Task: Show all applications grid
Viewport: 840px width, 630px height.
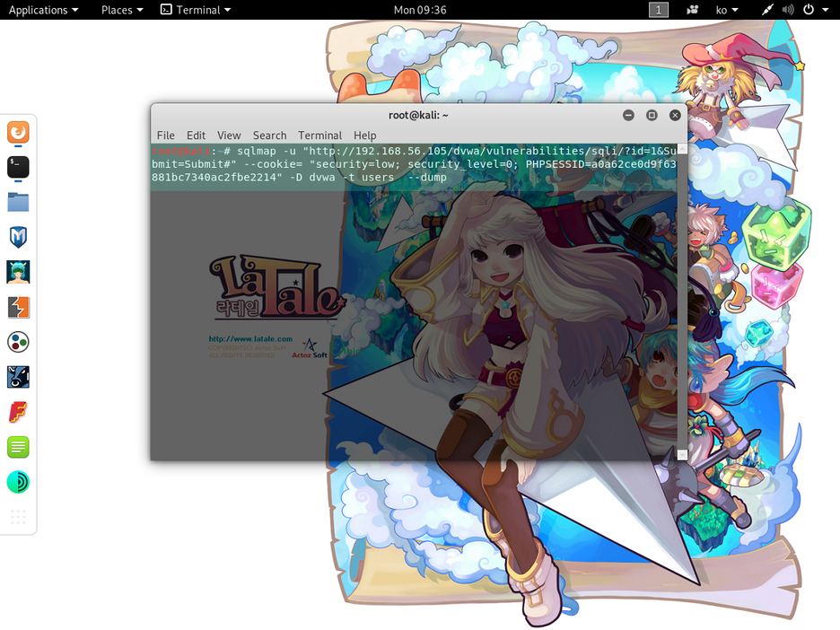Action: coord(18,517)
